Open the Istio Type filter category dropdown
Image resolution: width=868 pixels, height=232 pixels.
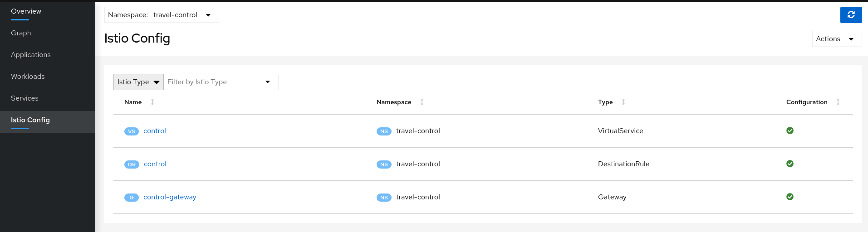[x=138, y=82]
